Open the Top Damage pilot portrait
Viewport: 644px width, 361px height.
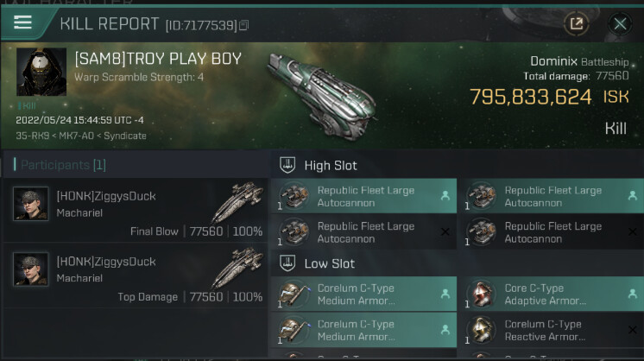[31, 269]
